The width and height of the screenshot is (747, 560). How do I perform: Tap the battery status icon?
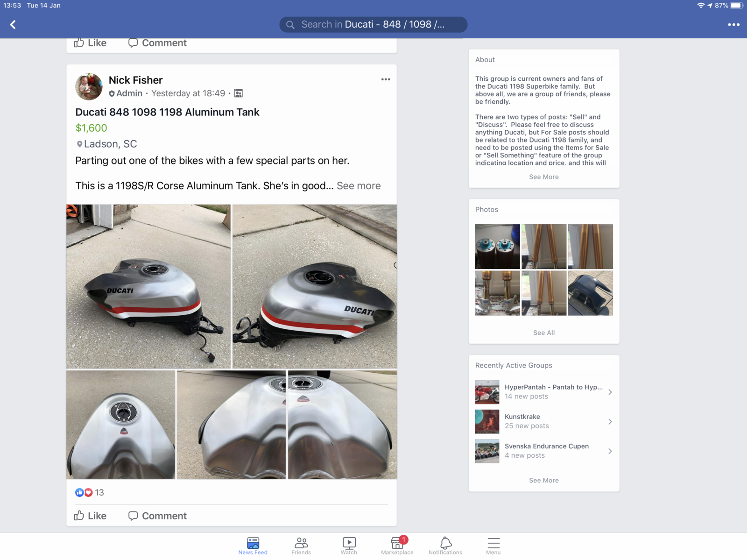pyautogui.click(x=736, y=6)
